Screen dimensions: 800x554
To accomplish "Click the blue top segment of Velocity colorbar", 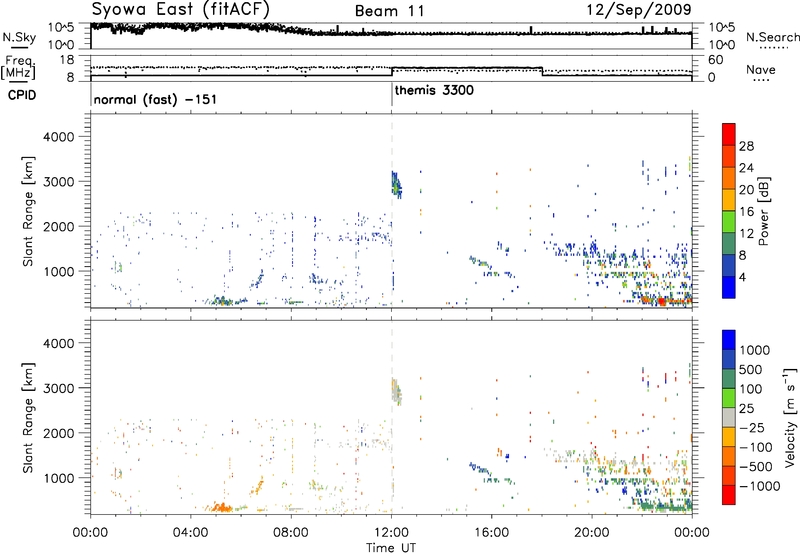I will [729, 340].
